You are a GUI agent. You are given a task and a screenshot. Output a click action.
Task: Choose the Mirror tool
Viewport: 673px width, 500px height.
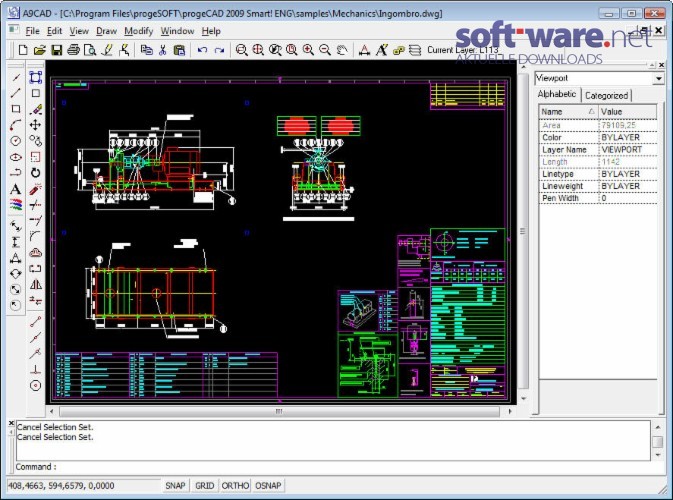(x=35, y=284)
